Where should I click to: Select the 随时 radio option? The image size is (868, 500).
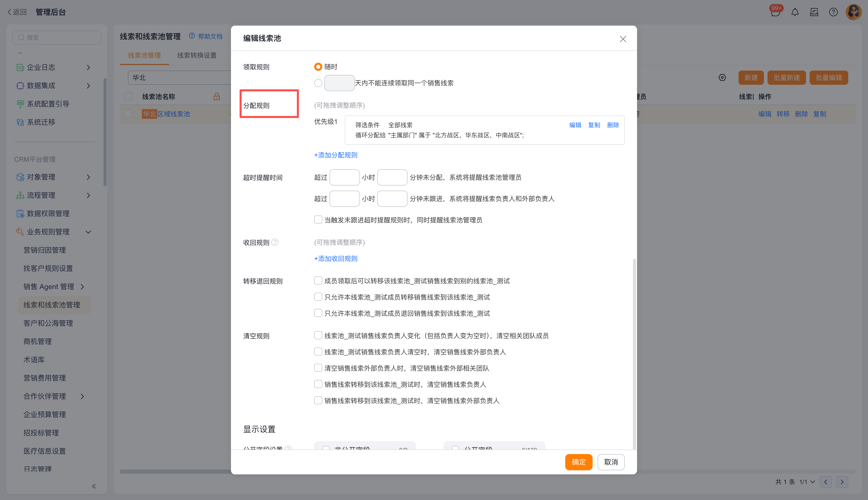(318, 66)
